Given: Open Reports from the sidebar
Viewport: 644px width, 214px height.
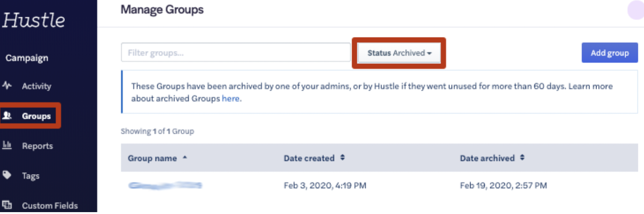Looking at the screenshot, I should click(x=37, y=146).
